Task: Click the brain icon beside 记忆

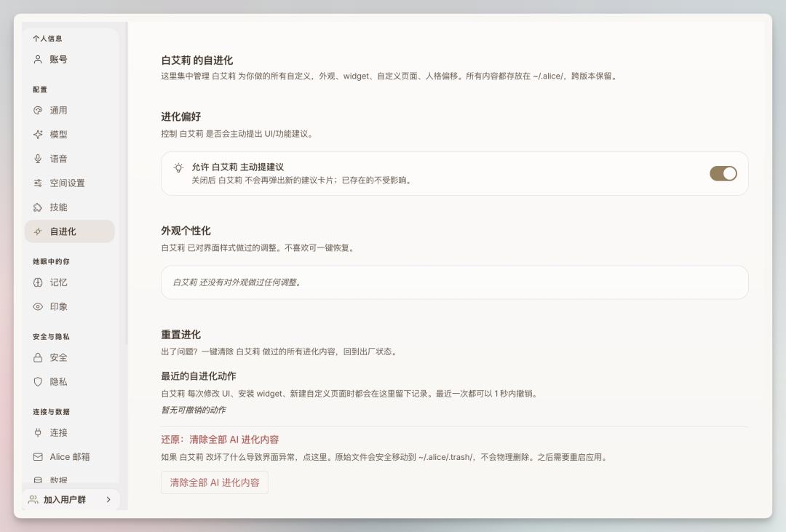Action: [38, 282]
